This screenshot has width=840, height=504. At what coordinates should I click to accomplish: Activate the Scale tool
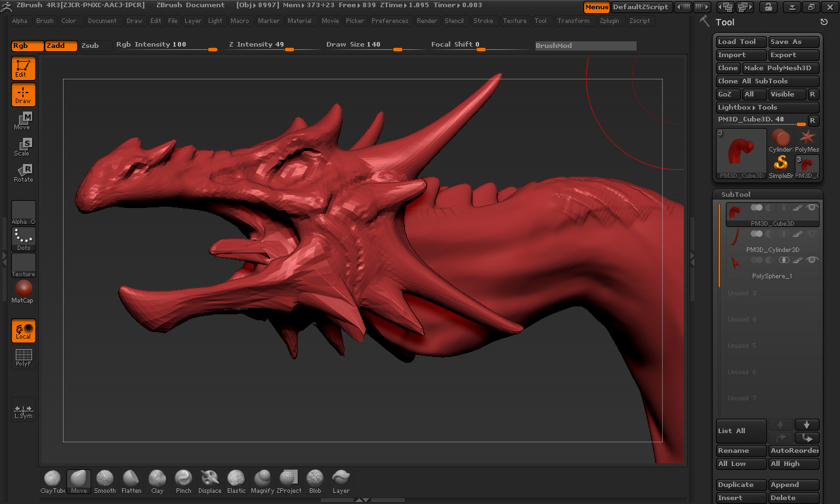coord(23,147)
